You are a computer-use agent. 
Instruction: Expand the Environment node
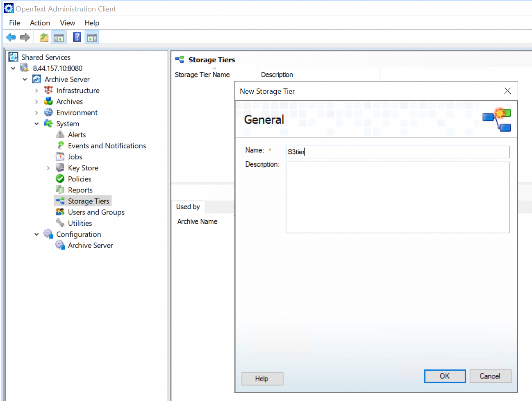tap(36, 113)
